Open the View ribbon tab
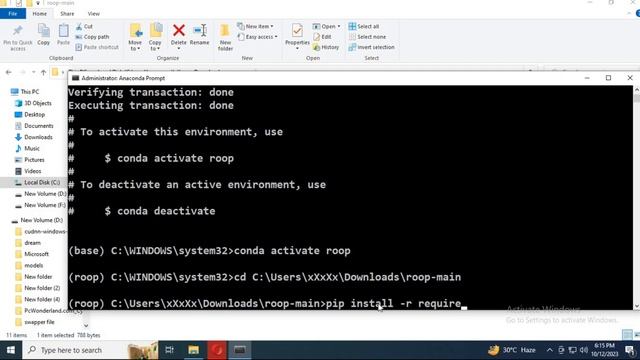 (93, 13)
